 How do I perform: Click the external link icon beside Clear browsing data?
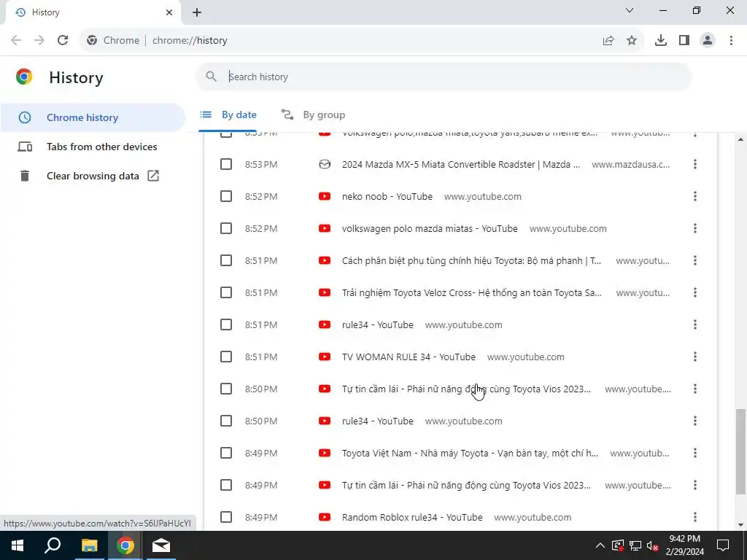(153, 176)
